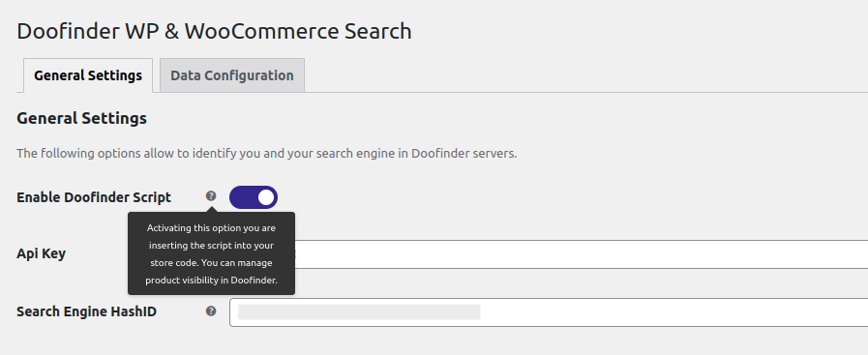
Task: Switch to the Data Configuration tab
Action: pos(232,75)
